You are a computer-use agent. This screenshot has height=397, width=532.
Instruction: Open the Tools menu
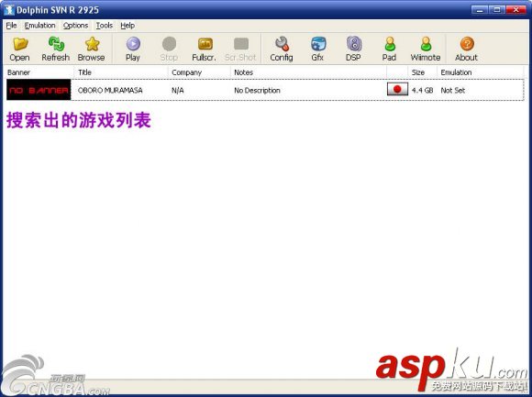(105, 26)
